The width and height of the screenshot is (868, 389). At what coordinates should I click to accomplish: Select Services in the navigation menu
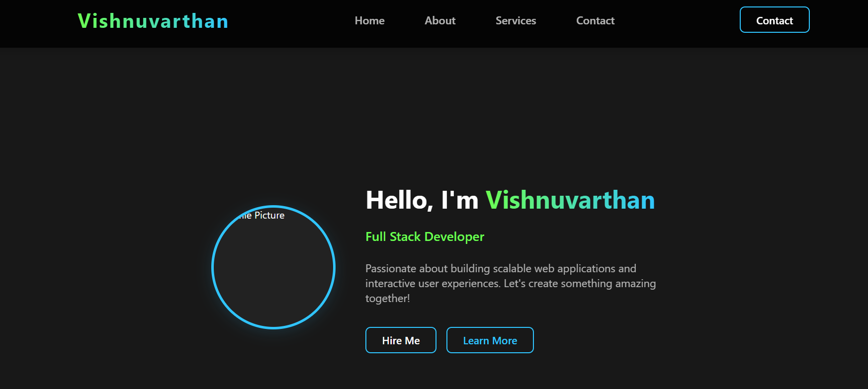(516, 21)
